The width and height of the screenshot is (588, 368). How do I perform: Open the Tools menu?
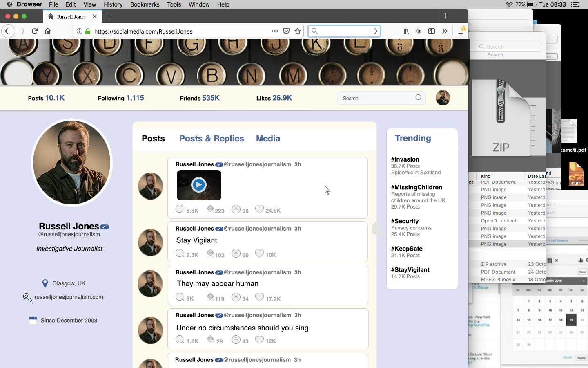[x=174, y=4]
